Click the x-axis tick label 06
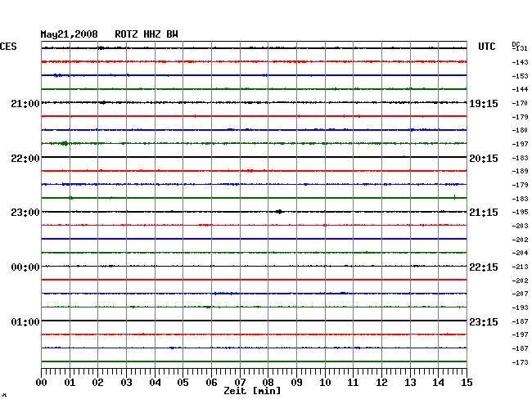The width and height of the screenshot is (532, 404). pos(211,383)
